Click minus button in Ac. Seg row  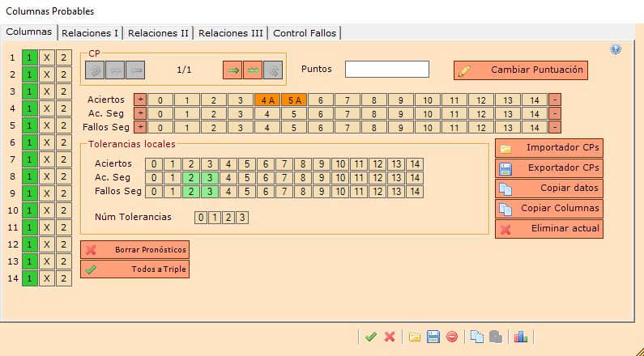coord(555,113)
